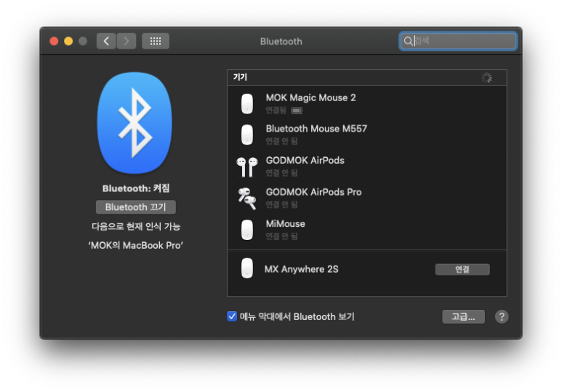Close the window with red button
Viewport: 562px width, 392px height.
tap(54, 41)
